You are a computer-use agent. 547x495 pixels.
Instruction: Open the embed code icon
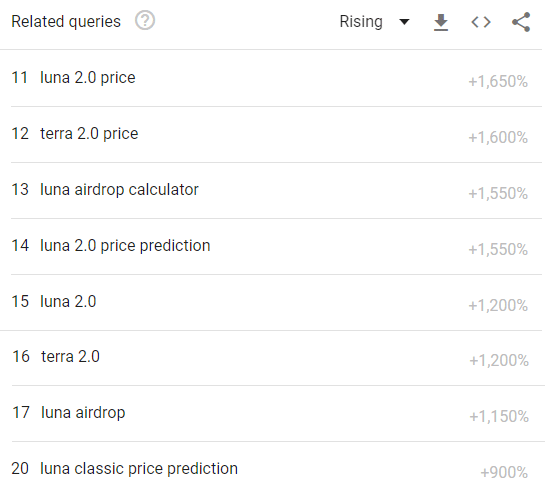[x=481, y=22]
